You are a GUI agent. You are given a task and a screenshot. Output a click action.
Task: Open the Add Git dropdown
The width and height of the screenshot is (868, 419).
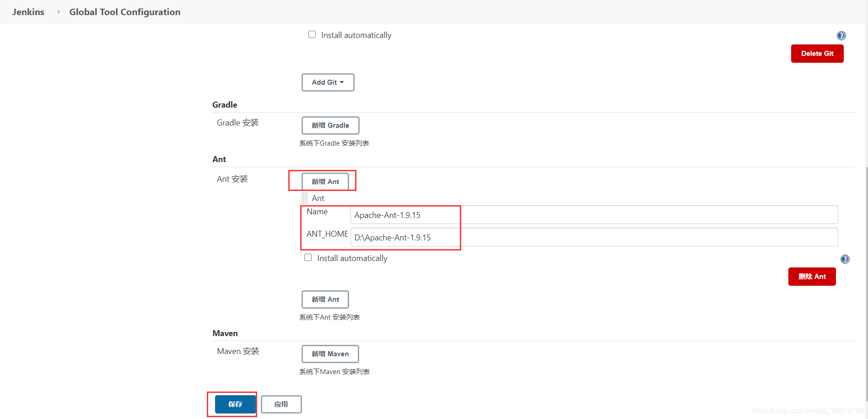(328, 82)
